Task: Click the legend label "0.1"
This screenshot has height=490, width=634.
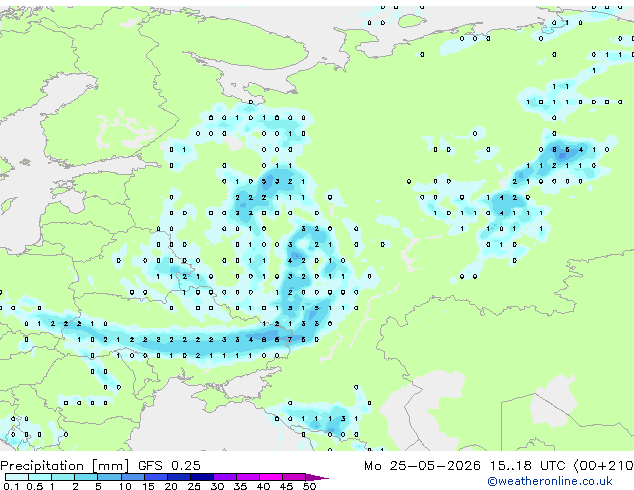Action: (x=11, y=486)
